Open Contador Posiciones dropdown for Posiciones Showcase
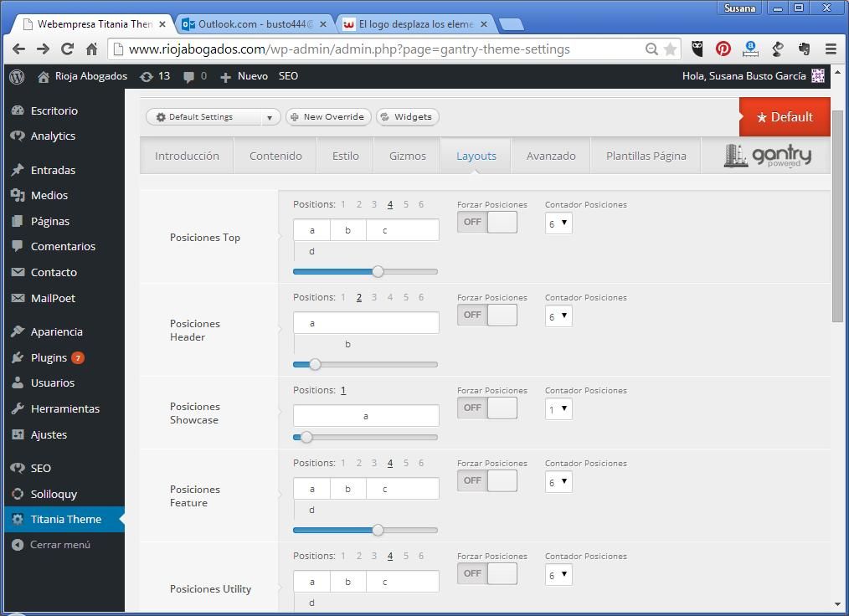849x616 pixels. point(558,409)
